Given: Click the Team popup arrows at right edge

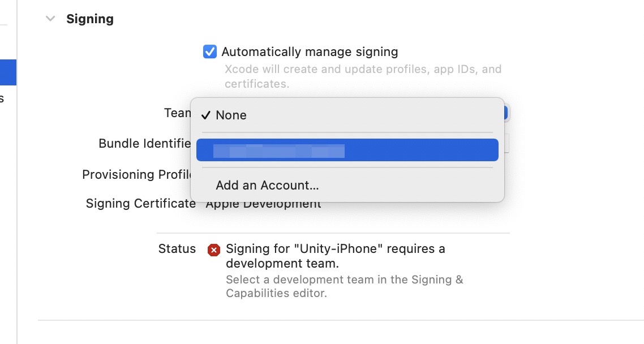Looking at the screenshot, I should [x=507, y=113].
